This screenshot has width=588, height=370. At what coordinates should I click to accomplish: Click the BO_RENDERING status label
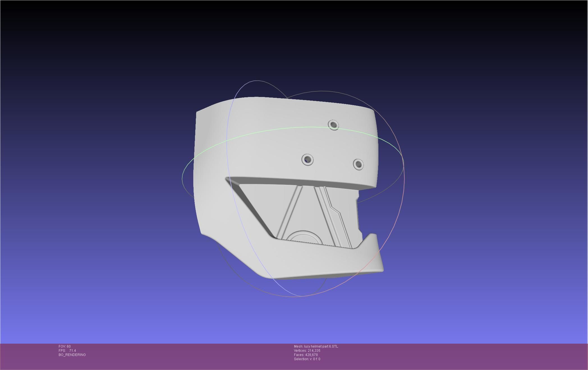72,355
